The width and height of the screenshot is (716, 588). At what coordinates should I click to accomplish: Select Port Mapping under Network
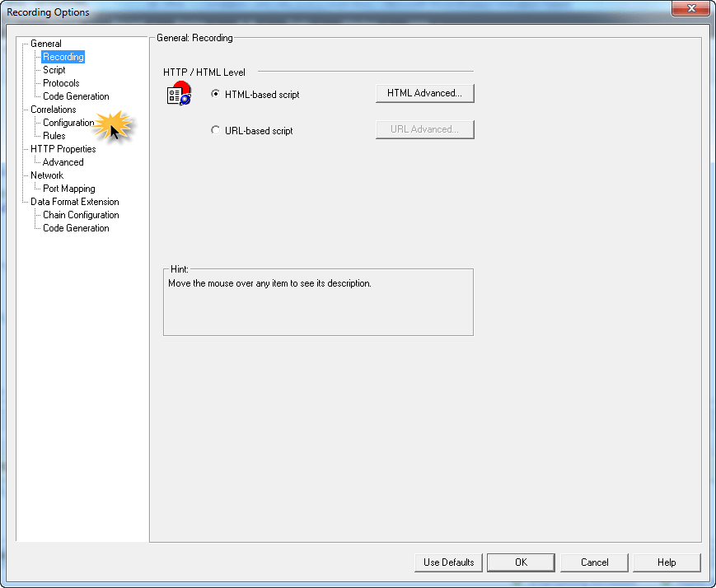click(x=69, y=189)
